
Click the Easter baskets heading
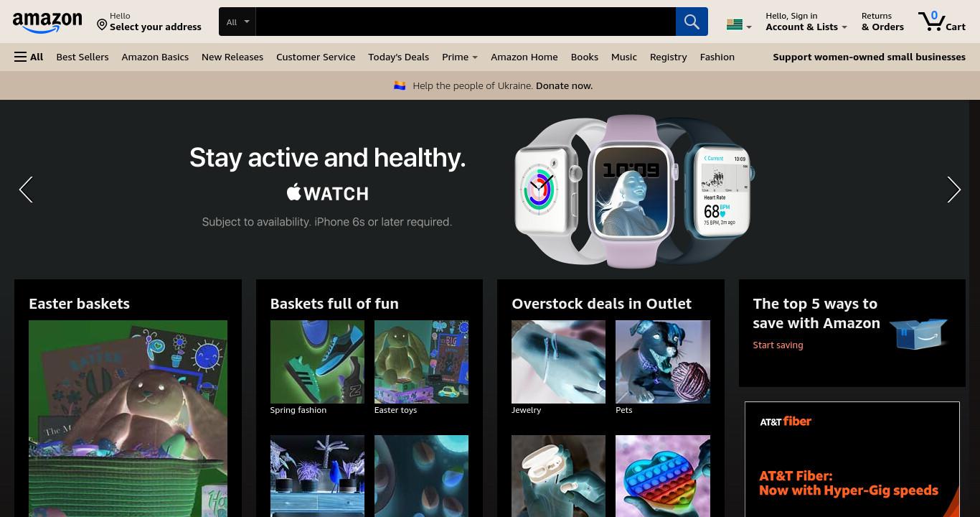tap(79, 304)
